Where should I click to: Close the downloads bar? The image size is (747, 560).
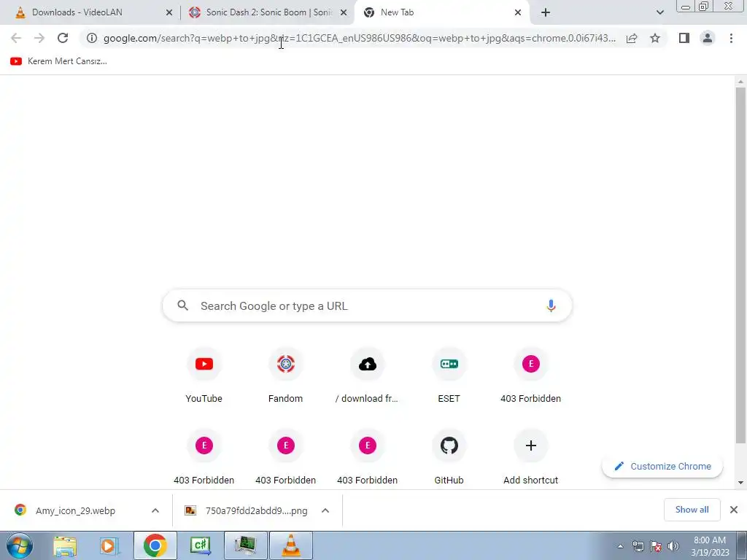(734, 510)
